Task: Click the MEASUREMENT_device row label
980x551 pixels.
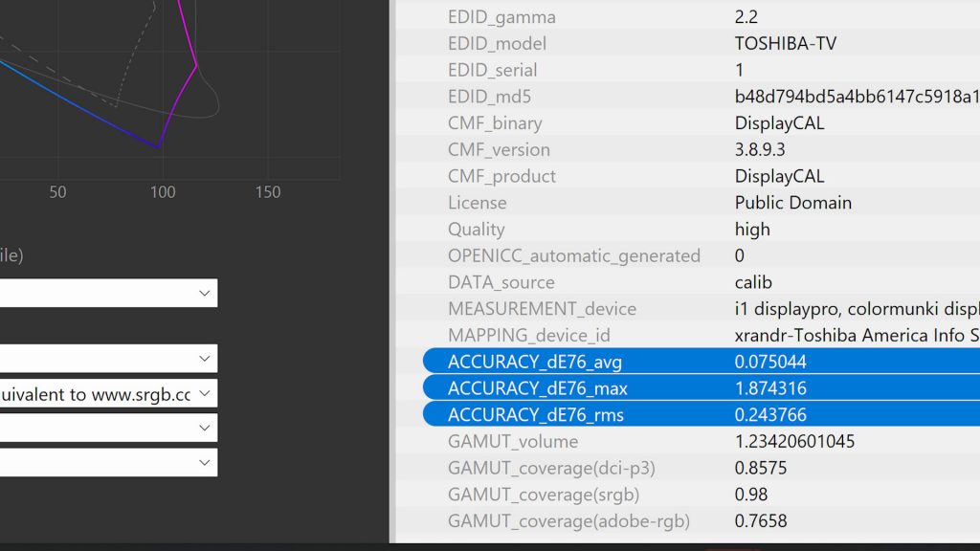Action: pyautogui.click(x=542, y=309)
